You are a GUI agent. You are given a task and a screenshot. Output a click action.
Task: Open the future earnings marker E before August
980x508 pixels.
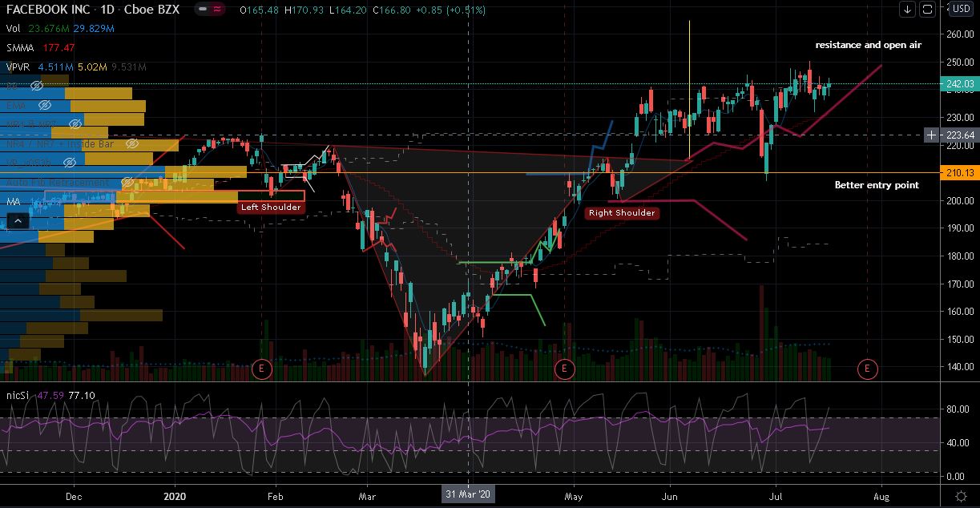click(x=867, y=369)
